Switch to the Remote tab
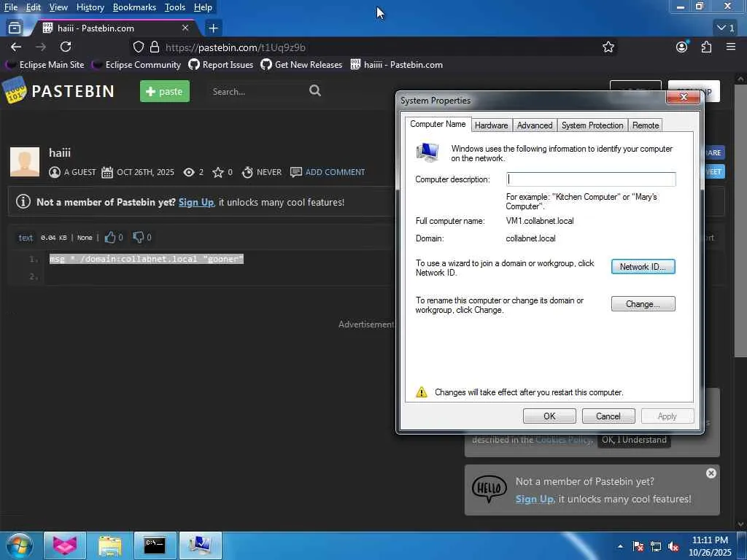This screenshot has height=560, width=747. tap(646, 125)
